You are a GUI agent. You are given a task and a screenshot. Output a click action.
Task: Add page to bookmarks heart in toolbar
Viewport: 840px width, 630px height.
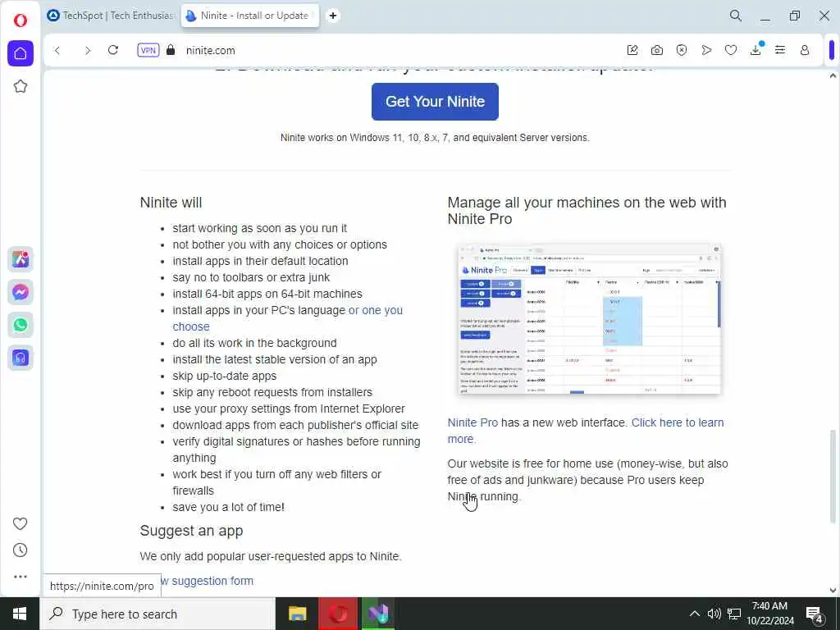(731, 50)
